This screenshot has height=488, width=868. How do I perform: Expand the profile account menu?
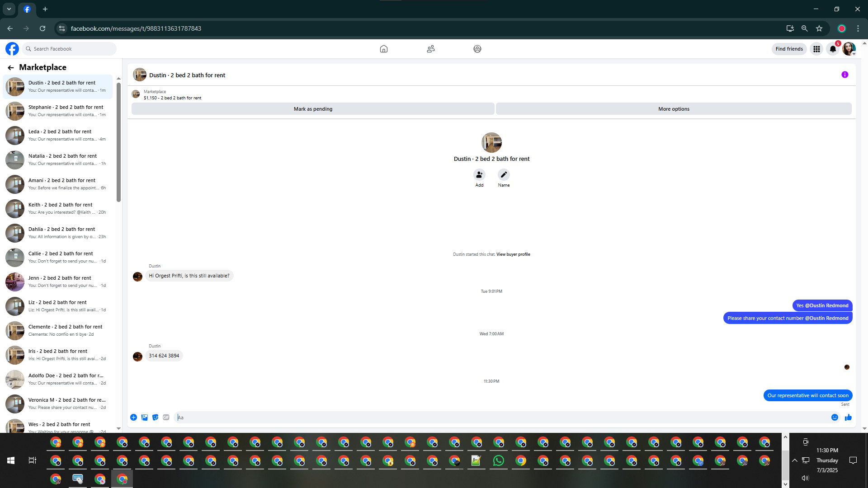point(849,49)
